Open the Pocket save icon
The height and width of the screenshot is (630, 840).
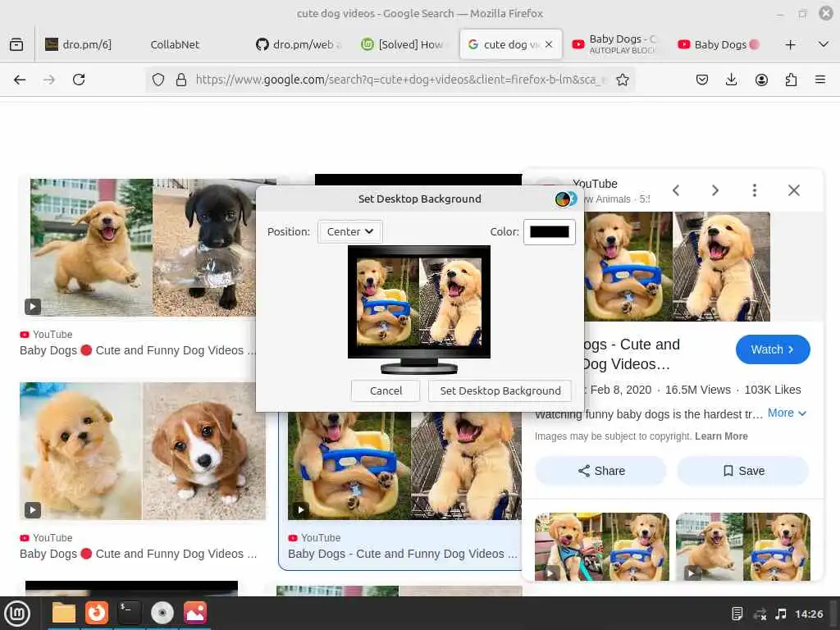[702, 80]
